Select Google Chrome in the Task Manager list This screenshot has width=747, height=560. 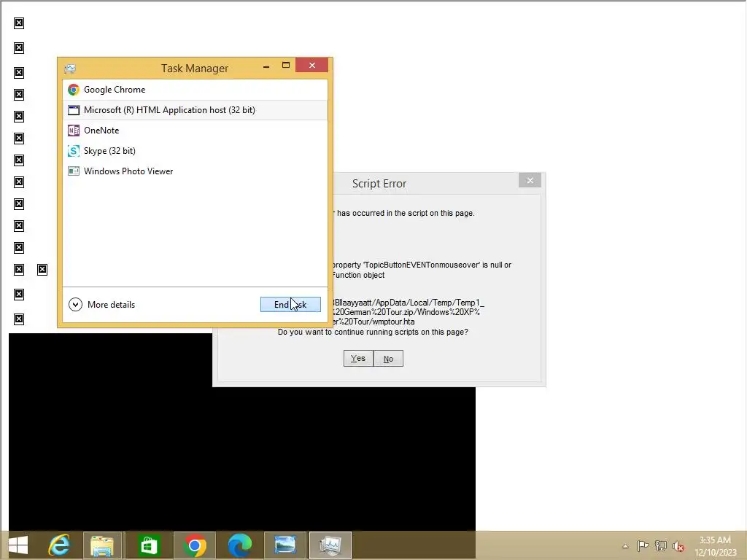[195, 90]
